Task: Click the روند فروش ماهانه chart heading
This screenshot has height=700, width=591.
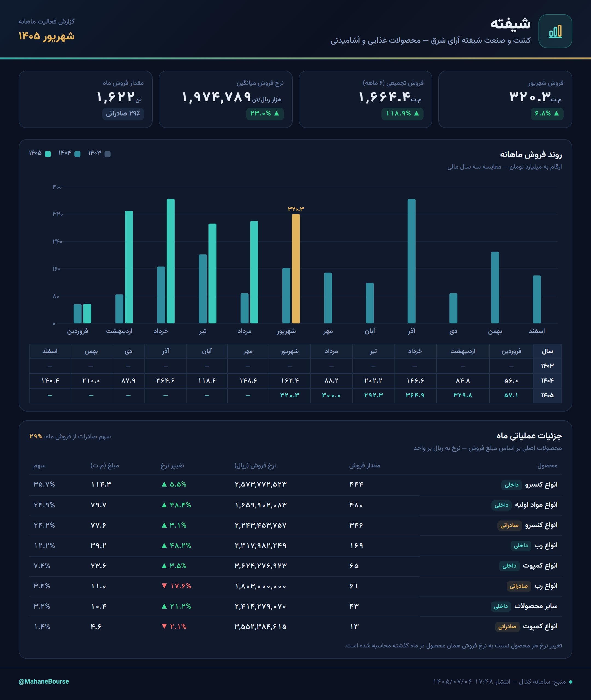Action: (x=531, y=154)
